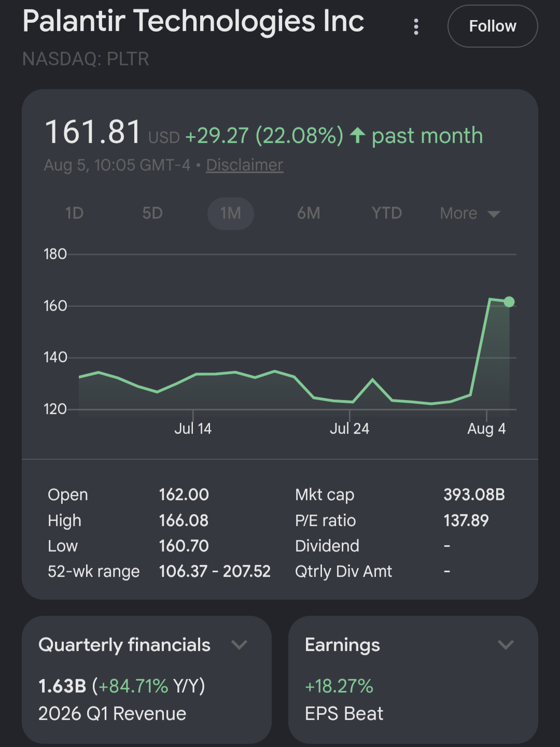Image resolution: width=560 pixels, height=747 pixels.
Task: Click the green up arrow price indicator
Action: tap(357, 136)
